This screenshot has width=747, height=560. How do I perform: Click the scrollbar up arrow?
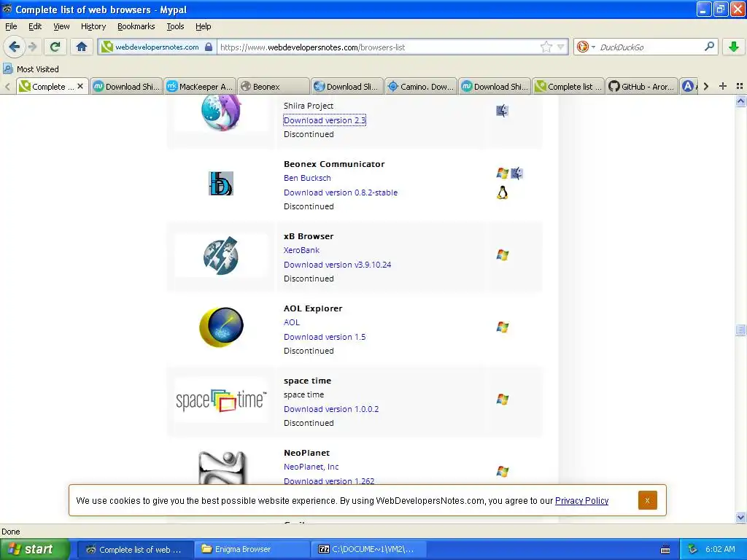740,101
